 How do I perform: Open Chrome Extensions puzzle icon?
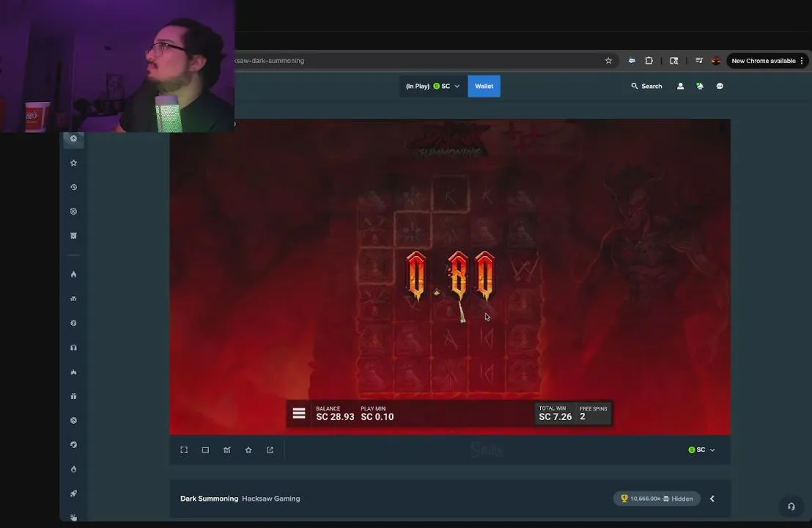point(649,61)
